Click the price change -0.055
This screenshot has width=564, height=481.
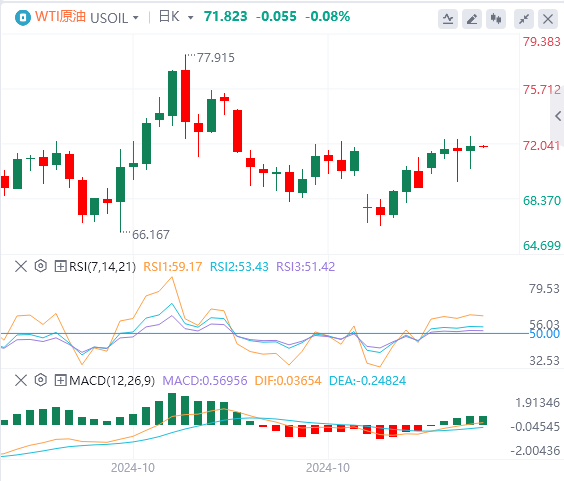[276, 16]
